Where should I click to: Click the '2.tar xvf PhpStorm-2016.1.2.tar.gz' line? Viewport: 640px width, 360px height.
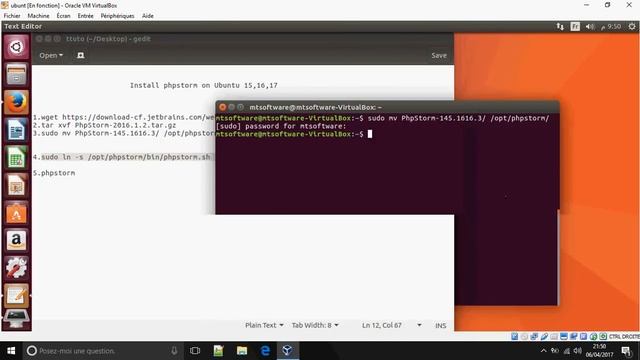point(104,125)
